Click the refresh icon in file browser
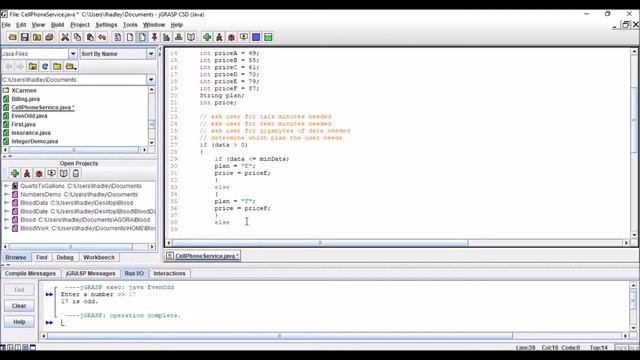 (x=45, y=66)
